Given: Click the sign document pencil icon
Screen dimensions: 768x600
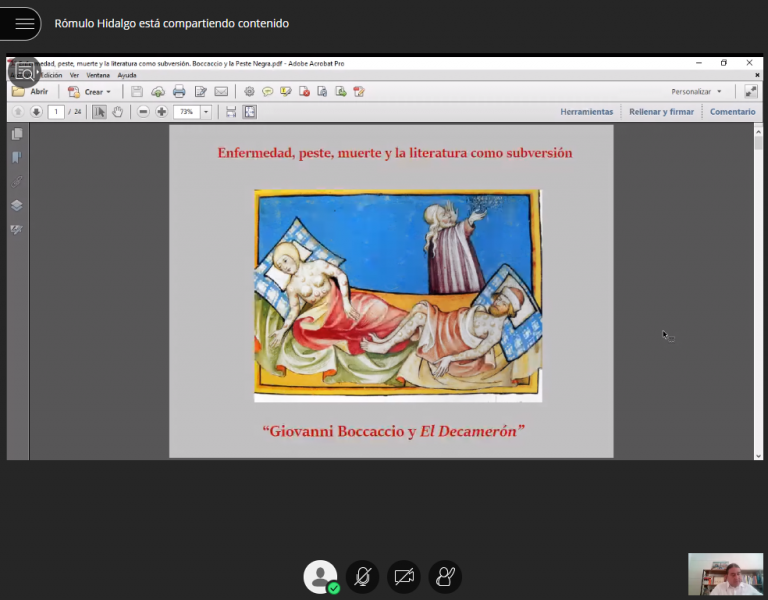Looking at the screenshot, I should pyautogui.click(x=359, y=92).
